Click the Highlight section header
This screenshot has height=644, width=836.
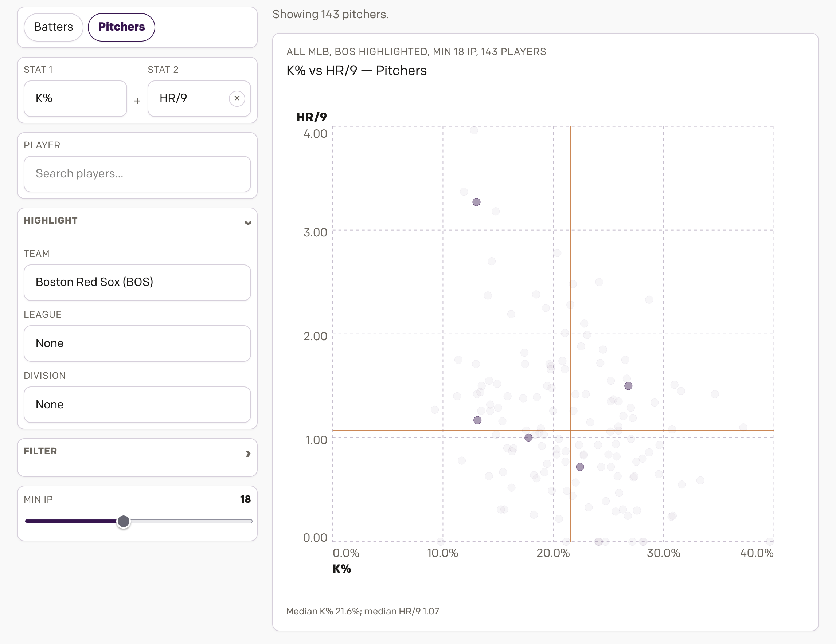tap(51, 221)
